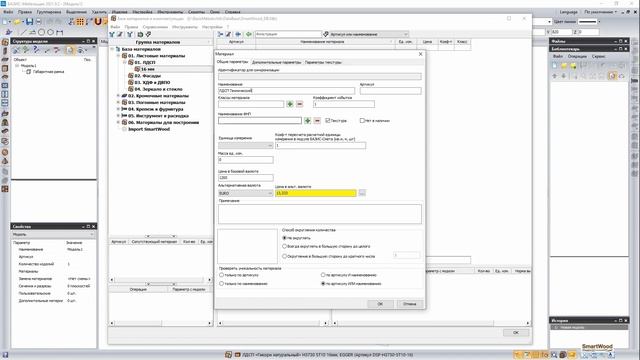Click the yellow alternative currency price field

coord(316,193)
